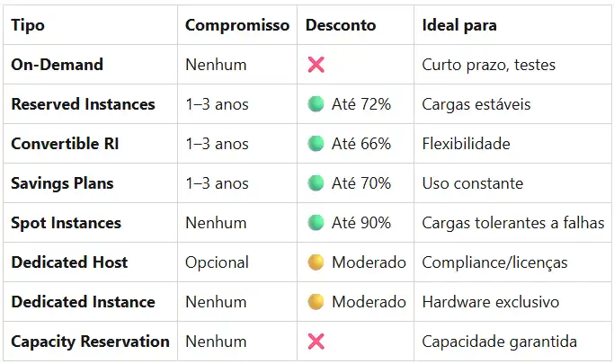Click the green circle beside Até 70%
614x364 pixels.
[x=316, y=183]
